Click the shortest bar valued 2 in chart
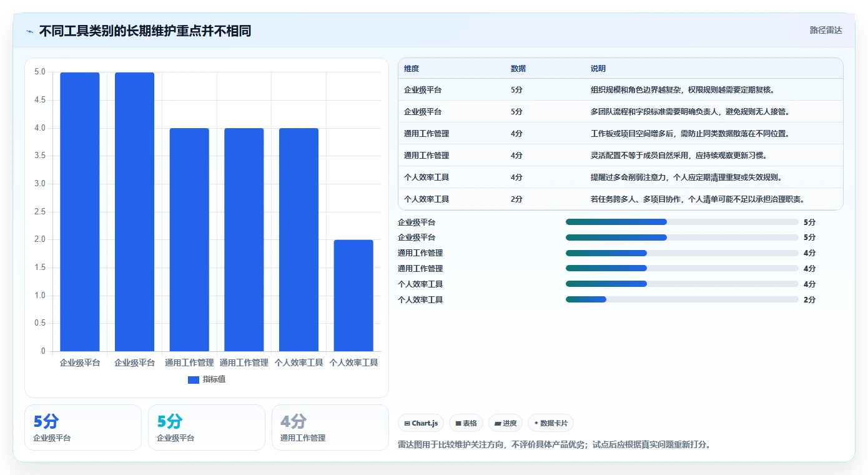Image resolution: width=868 pixels, height=475 pixels. click(x=353, y=296)
